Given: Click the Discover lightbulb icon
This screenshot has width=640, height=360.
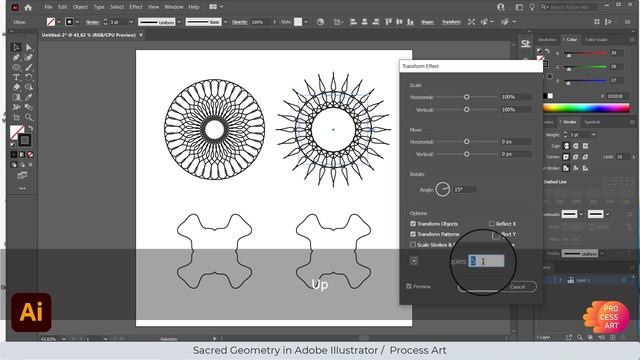Looking at the screenshot, I should pyautogui.click(x=532, y=7).
